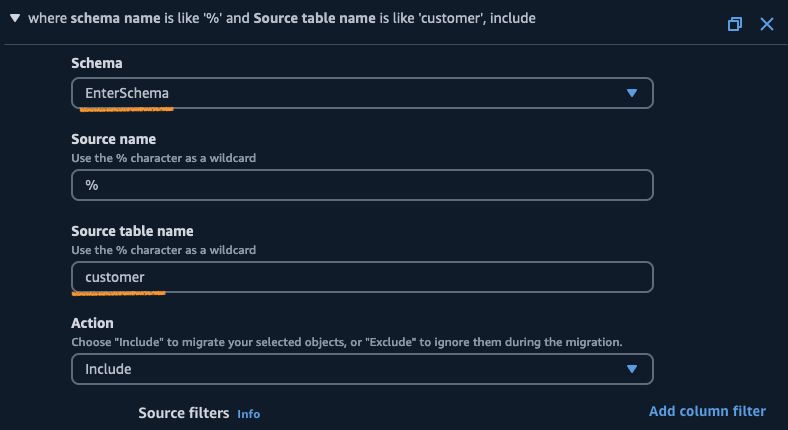The width and height of the screenshot is (788, 430).
Task: Click the Schema dropdown arrow
Action: coord(631,93)
